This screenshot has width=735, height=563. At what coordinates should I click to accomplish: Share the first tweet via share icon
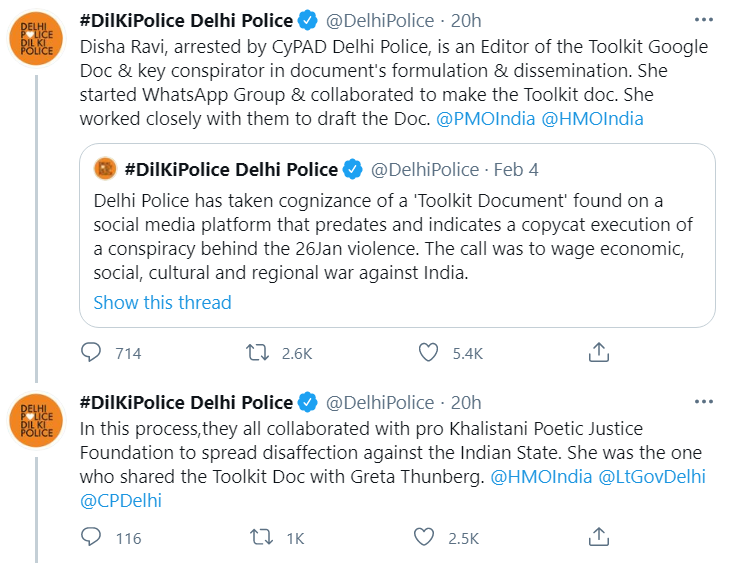(x=599, y=352)
